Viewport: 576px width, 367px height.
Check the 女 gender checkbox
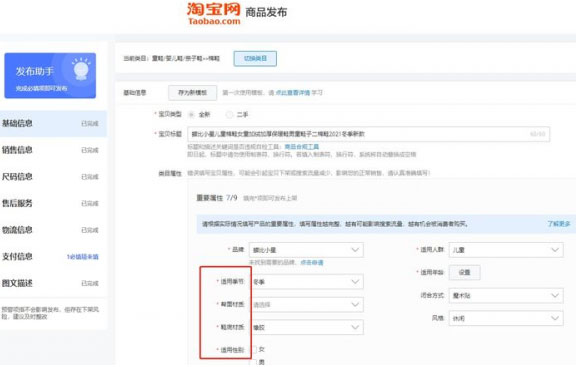tap(254, 349)
